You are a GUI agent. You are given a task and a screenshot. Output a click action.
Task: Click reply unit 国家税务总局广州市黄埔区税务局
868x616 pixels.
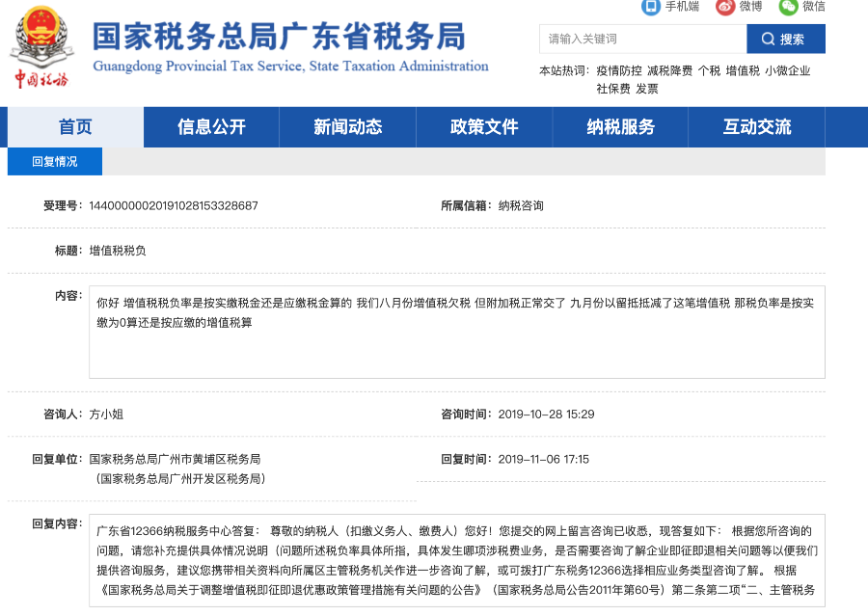(175, 459)
